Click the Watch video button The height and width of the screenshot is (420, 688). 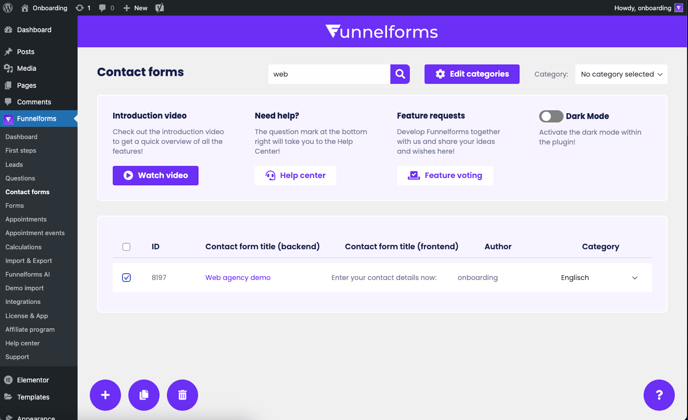(155, 176)
